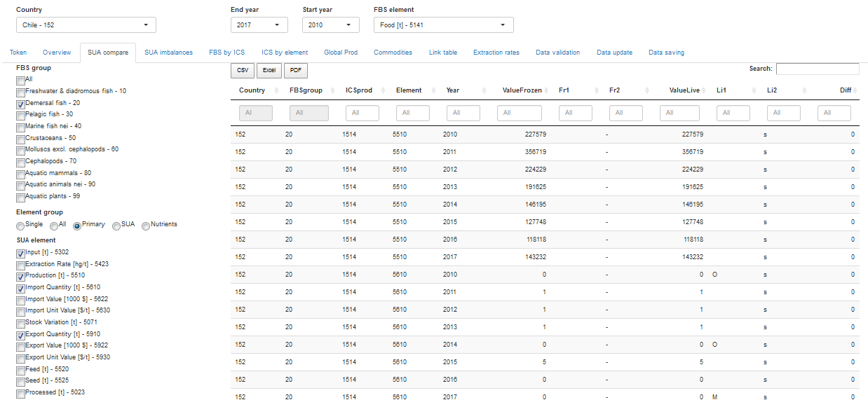Open the Country dropdown showing Chile
This screenshot has width=868, height=400.
86,25
